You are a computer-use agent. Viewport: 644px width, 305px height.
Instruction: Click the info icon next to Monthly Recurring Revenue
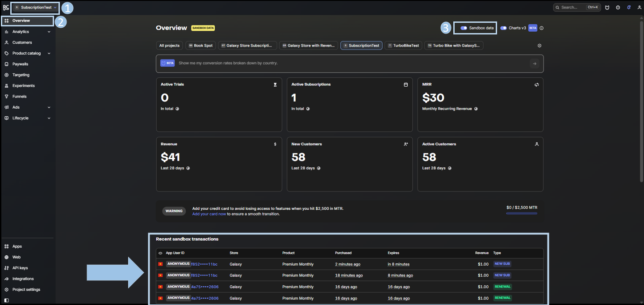click(x=476, y=109)
